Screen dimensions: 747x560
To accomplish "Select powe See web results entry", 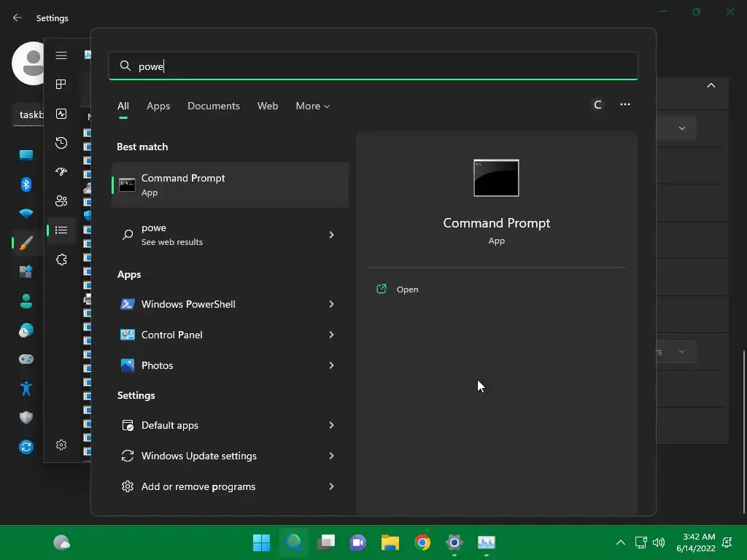I will [x=230, y=235].
